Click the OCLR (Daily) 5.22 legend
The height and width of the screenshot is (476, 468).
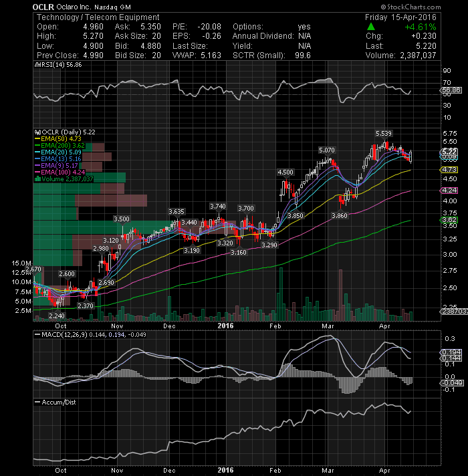tap(68, 132)
